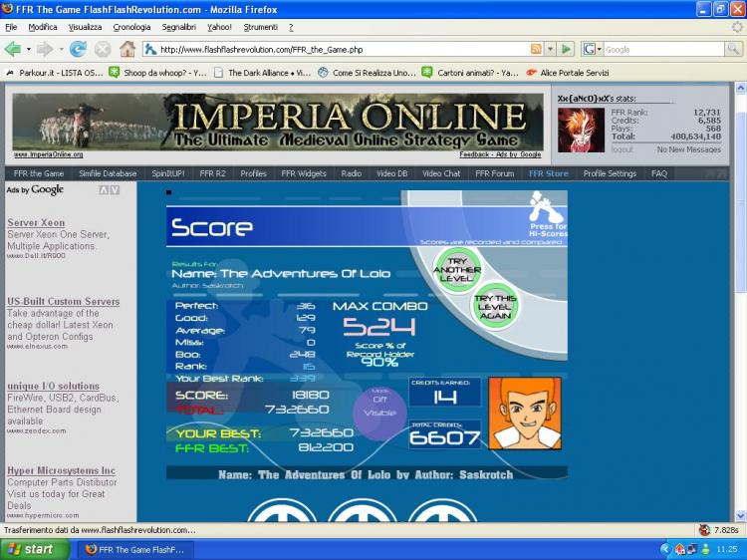Click the logout link
Viewport: 747px width, 560px height.
click(x=622, y=149)
